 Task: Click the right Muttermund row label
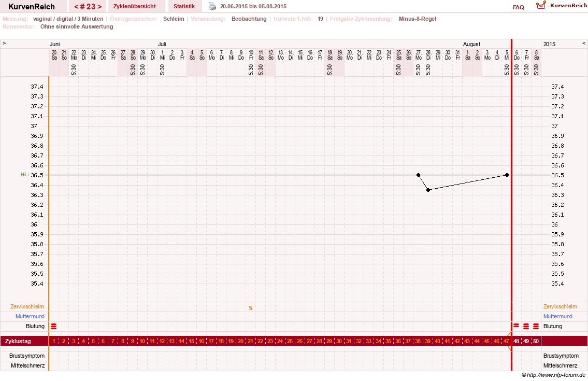558,316
